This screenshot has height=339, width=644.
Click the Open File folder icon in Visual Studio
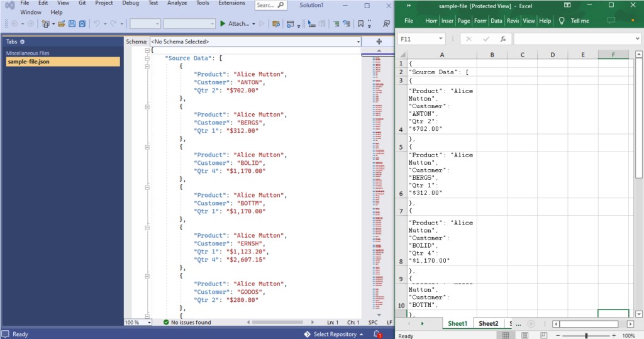click(62, 24)
